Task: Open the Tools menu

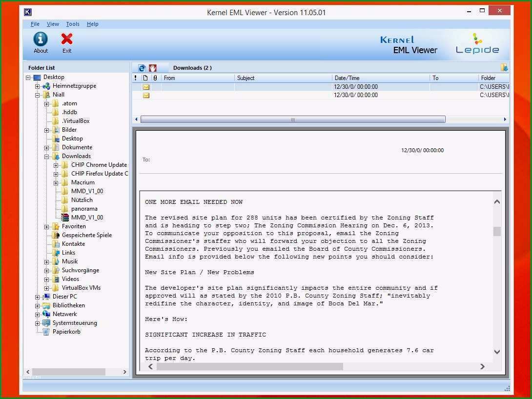Action: (x=73, y=24)
